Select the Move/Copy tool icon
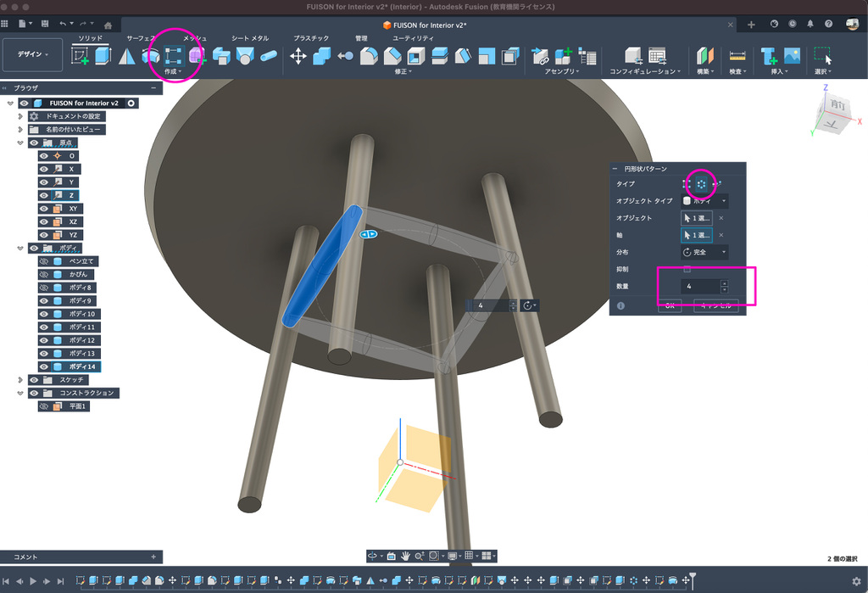 pyautogui.click(x=298, y=56)
